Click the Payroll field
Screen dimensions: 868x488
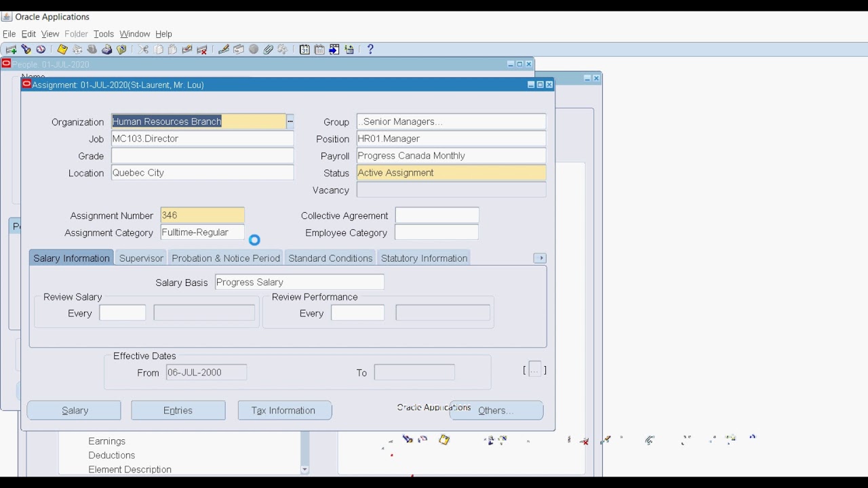451,156
